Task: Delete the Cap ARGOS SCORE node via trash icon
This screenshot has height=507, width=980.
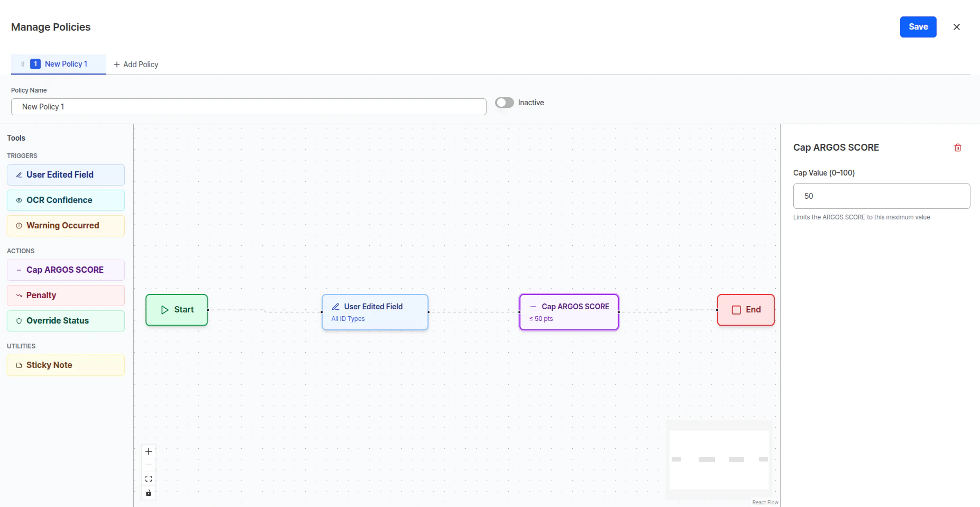Action: 957,148
